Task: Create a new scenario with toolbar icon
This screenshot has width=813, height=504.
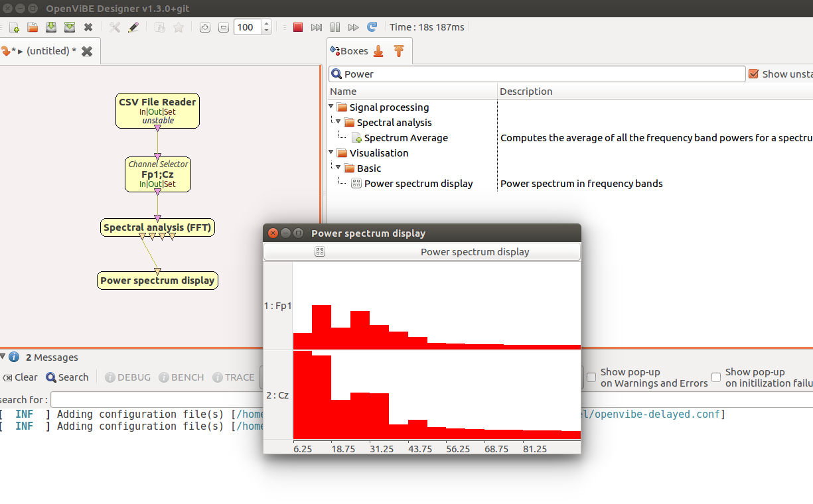Action: point(14,27)
